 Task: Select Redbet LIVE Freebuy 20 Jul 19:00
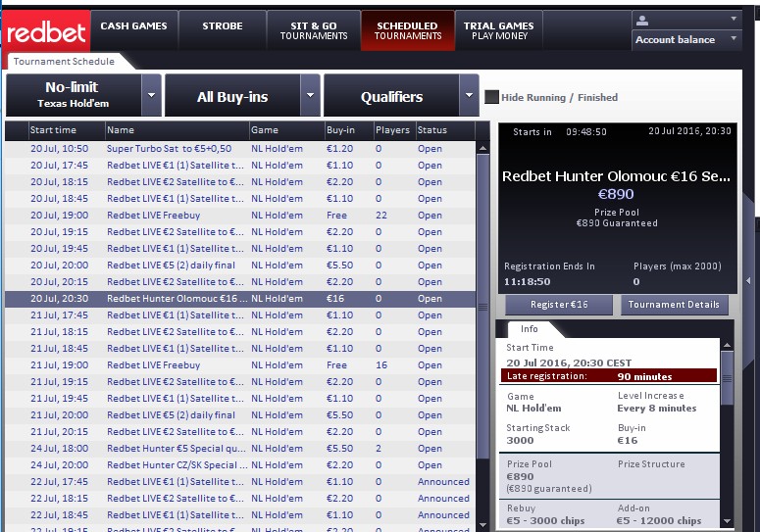(x=240, y=215)
